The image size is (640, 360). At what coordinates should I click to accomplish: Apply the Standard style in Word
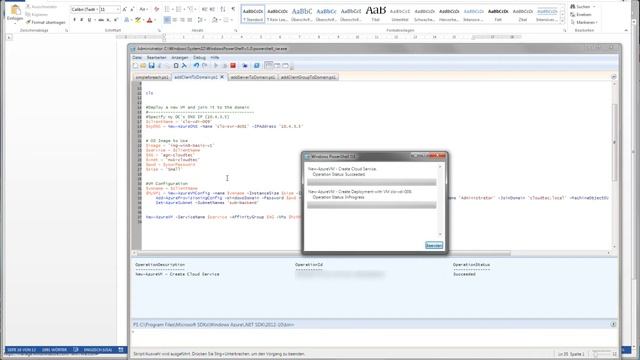click(253, 14)
